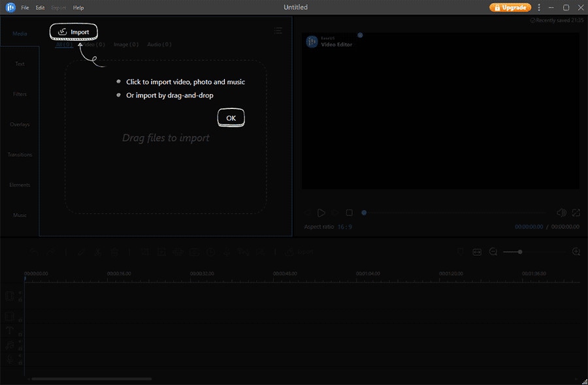This screenshot has width=588, height=385.
Task: Change the 16 : 9 aspect ratio
Action: [x=344, y=227]
